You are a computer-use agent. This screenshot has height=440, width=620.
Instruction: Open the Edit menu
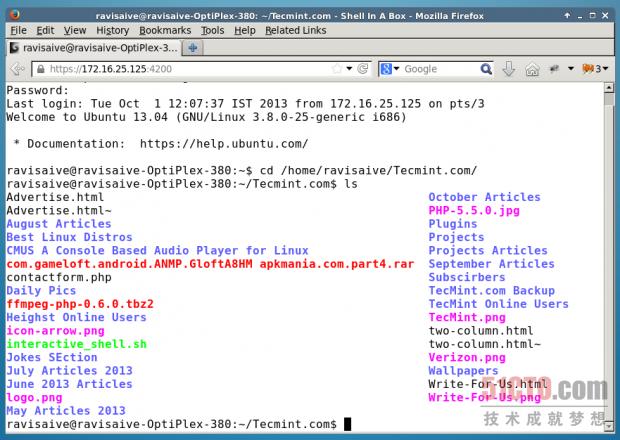(x=45, y=30)
